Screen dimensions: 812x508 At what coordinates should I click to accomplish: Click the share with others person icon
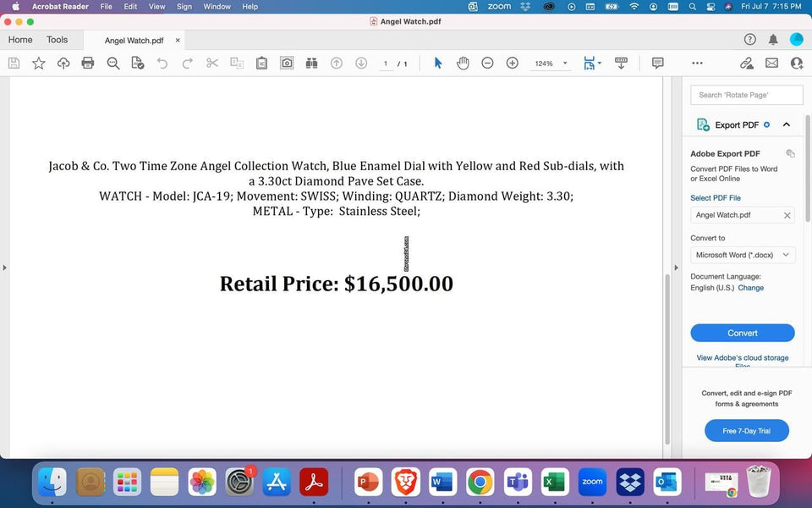797,63
